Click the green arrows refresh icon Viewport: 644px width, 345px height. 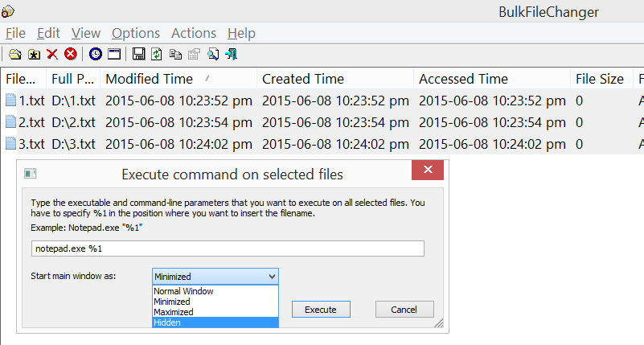pyautogui.click(x=157, y=55)
